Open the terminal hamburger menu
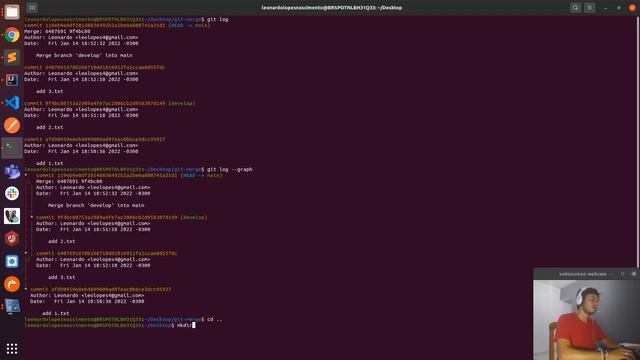Viewport: 640px width, 360px height. [x=589, y=8]
